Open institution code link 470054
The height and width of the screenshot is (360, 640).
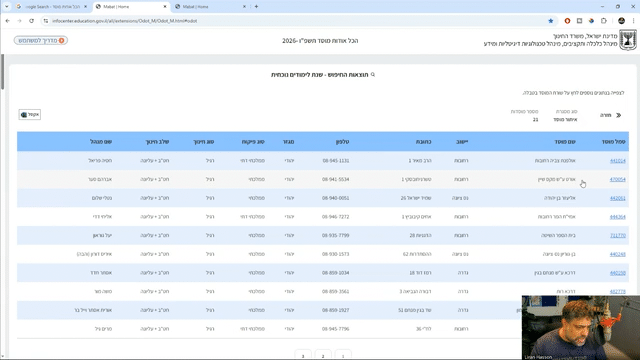pos(618,180)
